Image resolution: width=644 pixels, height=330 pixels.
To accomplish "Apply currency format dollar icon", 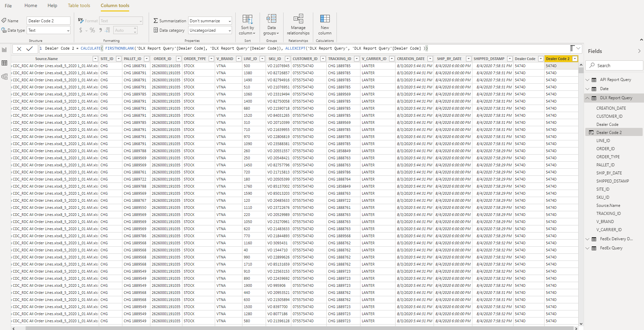I will coord(81,30).
